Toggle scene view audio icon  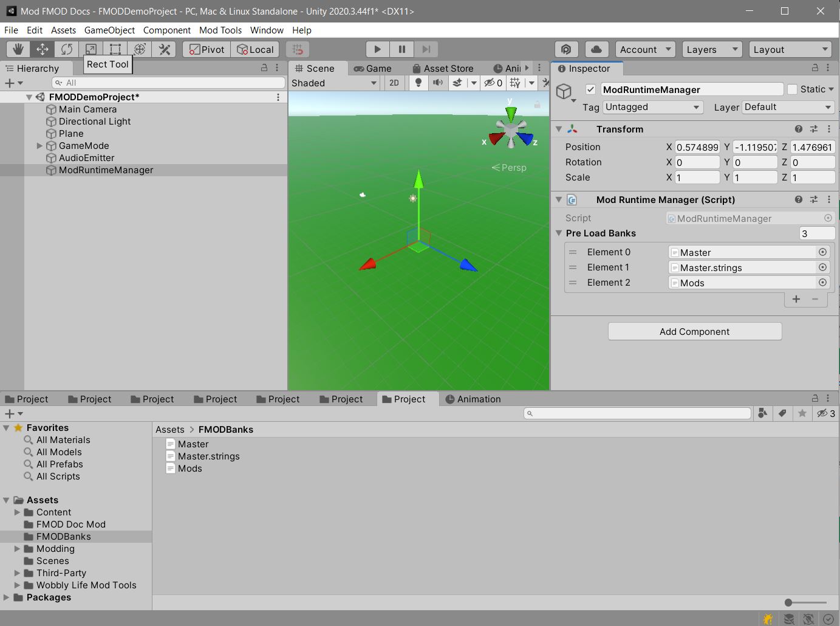[x=438, y=83]
